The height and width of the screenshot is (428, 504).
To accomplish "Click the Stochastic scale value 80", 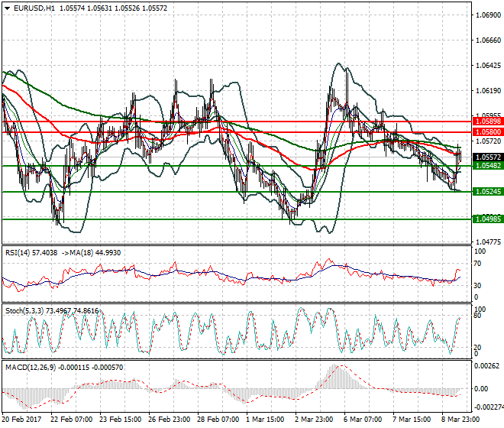I will click(x=478, y=316).
